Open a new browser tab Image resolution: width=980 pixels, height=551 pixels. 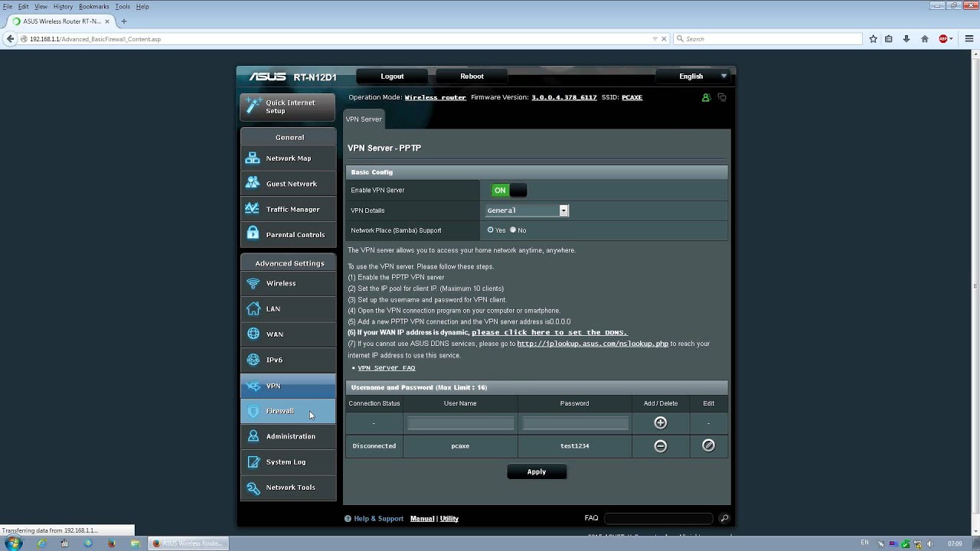tap(124, 21)
